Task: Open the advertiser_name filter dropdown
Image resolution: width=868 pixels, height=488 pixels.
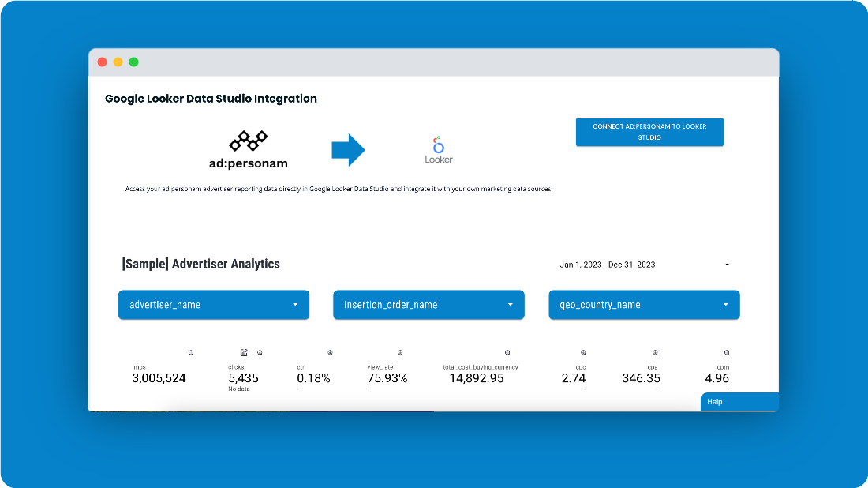Action: [214, 305]
